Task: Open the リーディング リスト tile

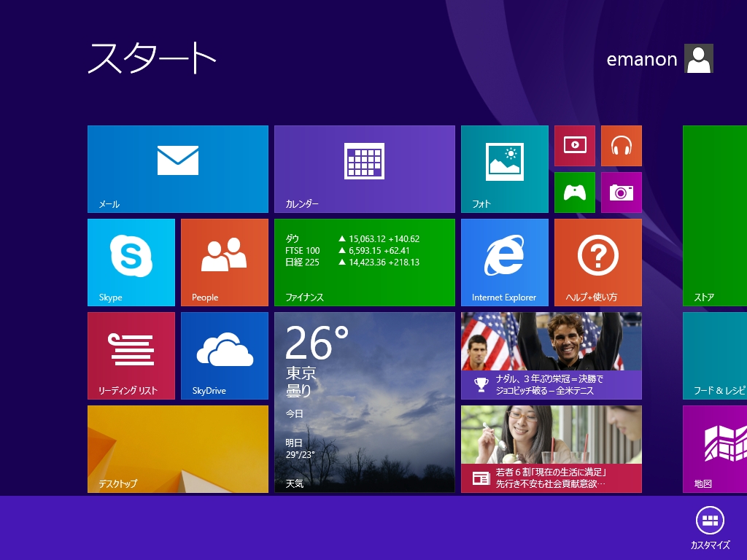Action: (x=131, y=356)
